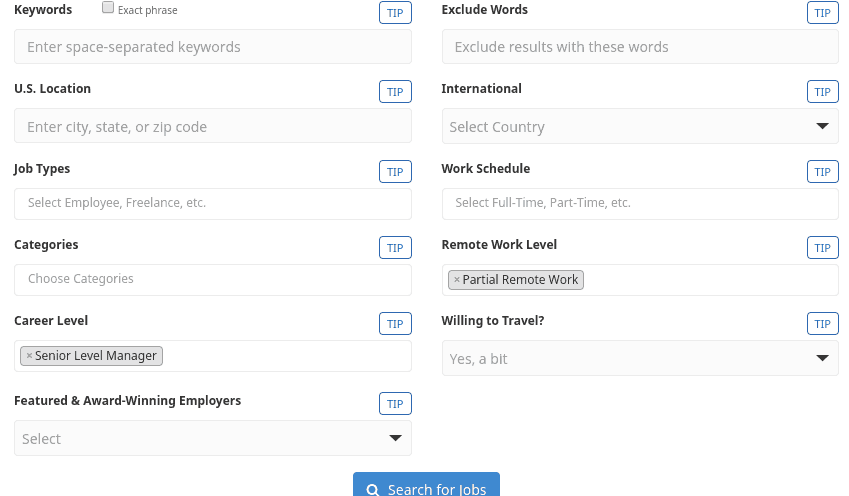
Task: Open the Select Country dropdown
Action: click(x=640, y=126)
